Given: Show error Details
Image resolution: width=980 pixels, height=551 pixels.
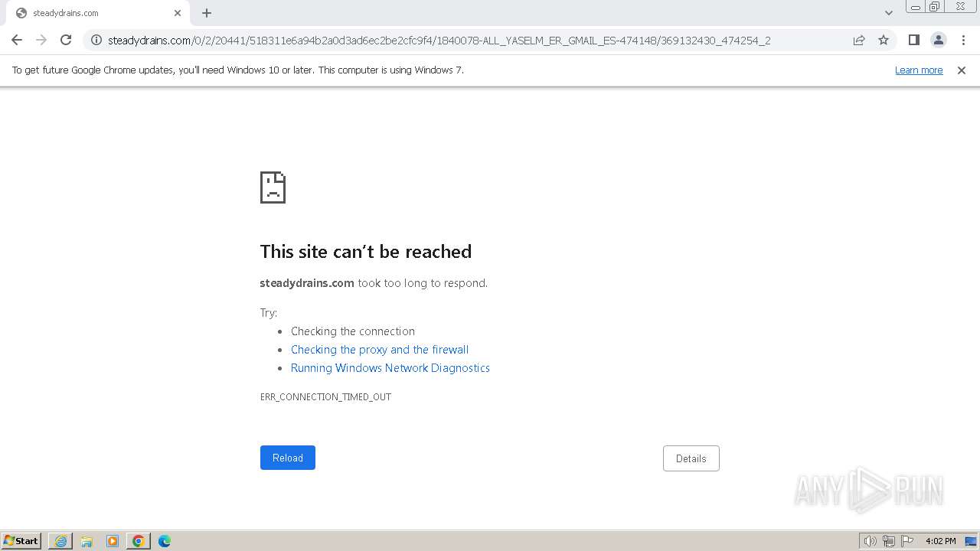Looking at the screenshot, I should [691, 458].
